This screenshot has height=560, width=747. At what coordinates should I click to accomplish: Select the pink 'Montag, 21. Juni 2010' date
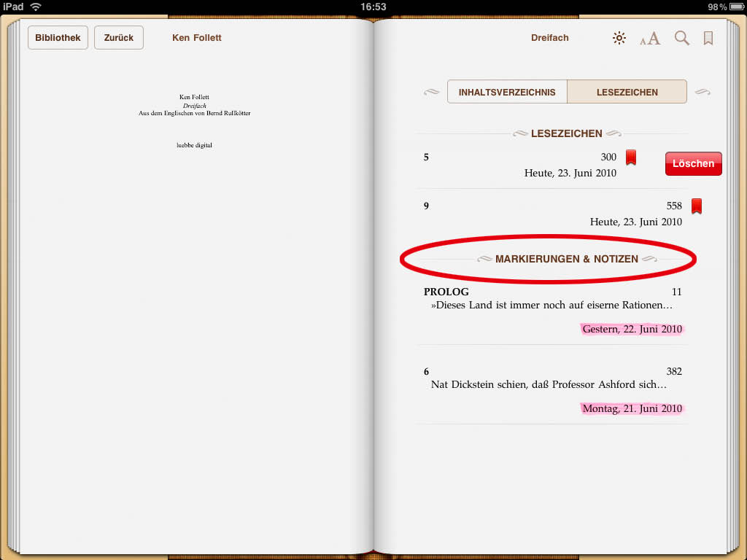point(632,408)
